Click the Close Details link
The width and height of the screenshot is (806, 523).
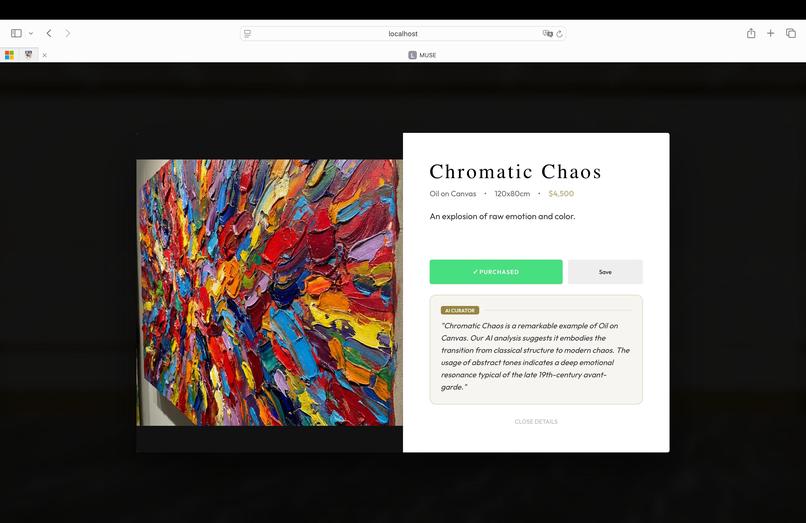click(536, 422)
